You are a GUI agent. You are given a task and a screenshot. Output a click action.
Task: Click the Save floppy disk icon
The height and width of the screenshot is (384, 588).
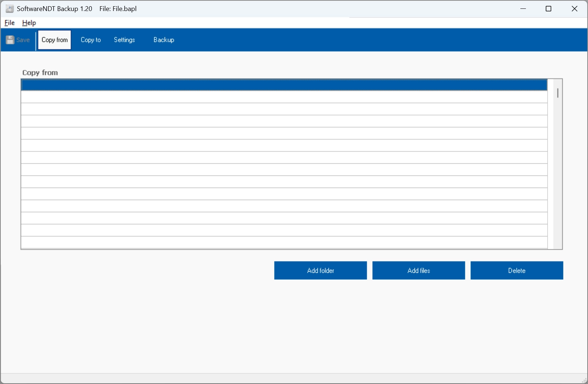click(10, 40)
